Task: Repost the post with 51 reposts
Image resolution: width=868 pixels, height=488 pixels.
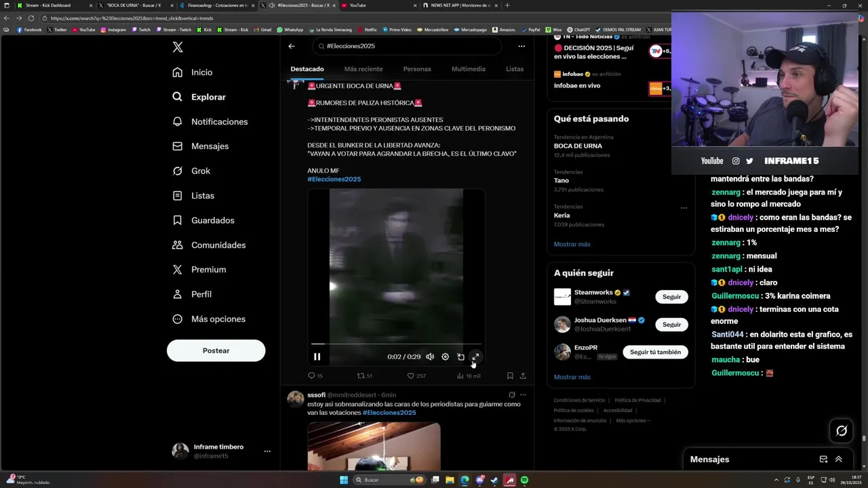Action: 365,375
